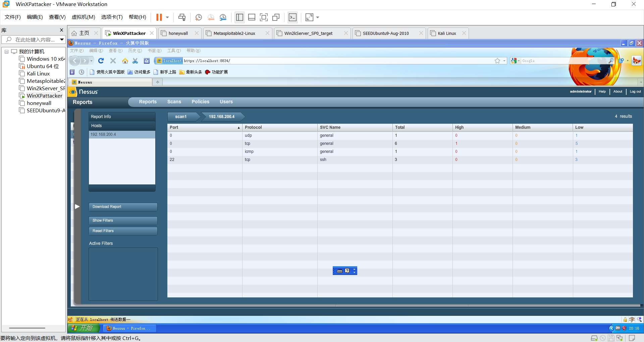Open the VMware 虚拟机(M) menu
The width and height of the screenshot is (644, 342).
pyautogui.click(x=83, y=17)
